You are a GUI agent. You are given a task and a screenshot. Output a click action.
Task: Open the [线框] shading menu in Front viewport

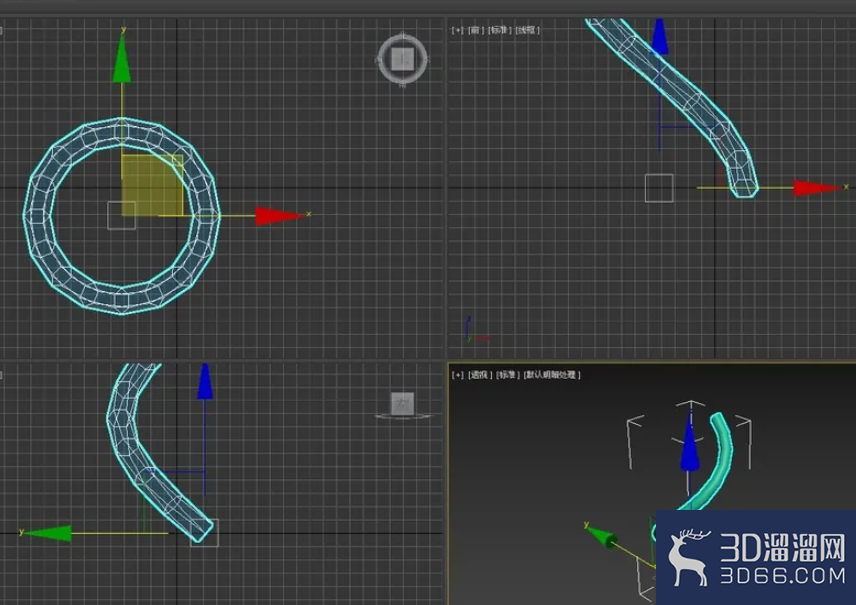coord(528,30)
